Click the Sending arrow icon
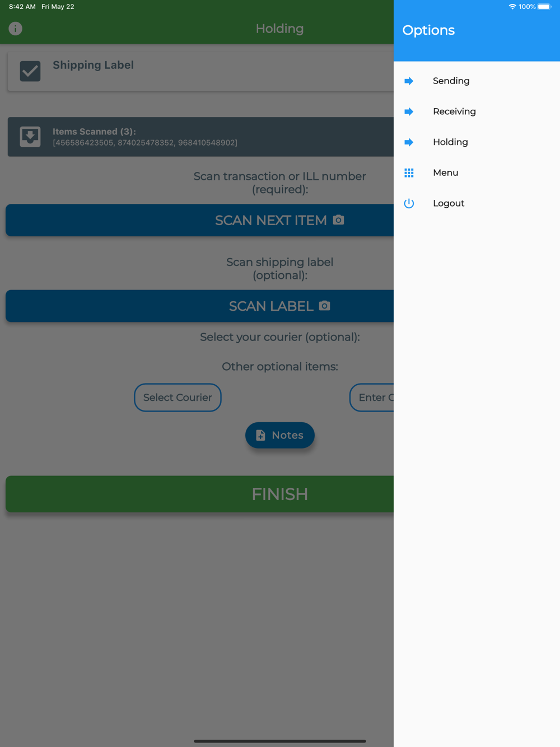Image resolution: width=560 pixels, height=747 pixels. (x=409, y=81)
